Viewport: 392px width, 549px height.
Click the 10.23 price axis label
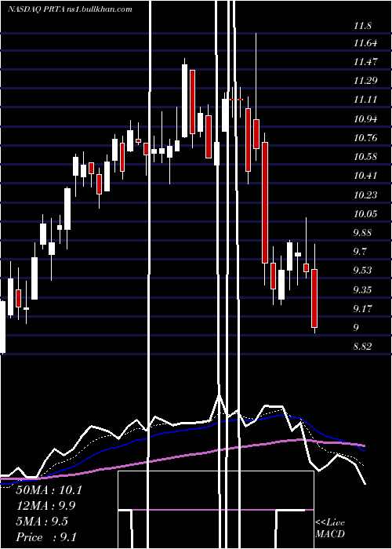coord(365,195)
